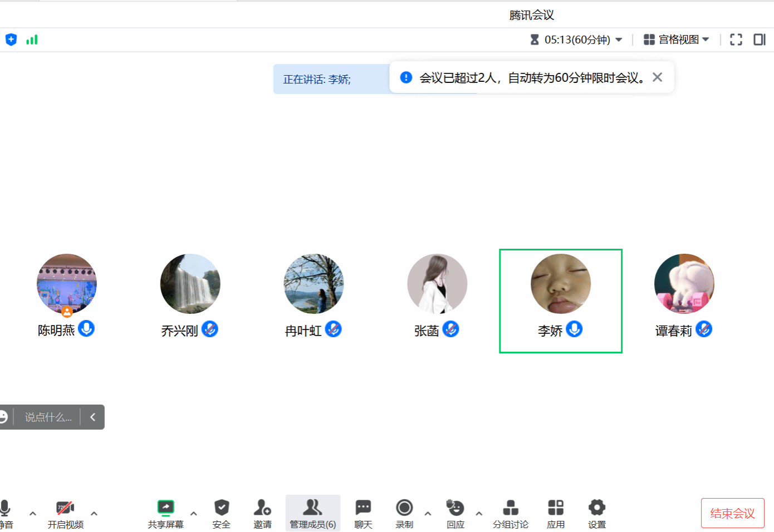Viewport: 774px width, 532px height.
Task: Open the Security (安全) shield icon
Action: 221,508
